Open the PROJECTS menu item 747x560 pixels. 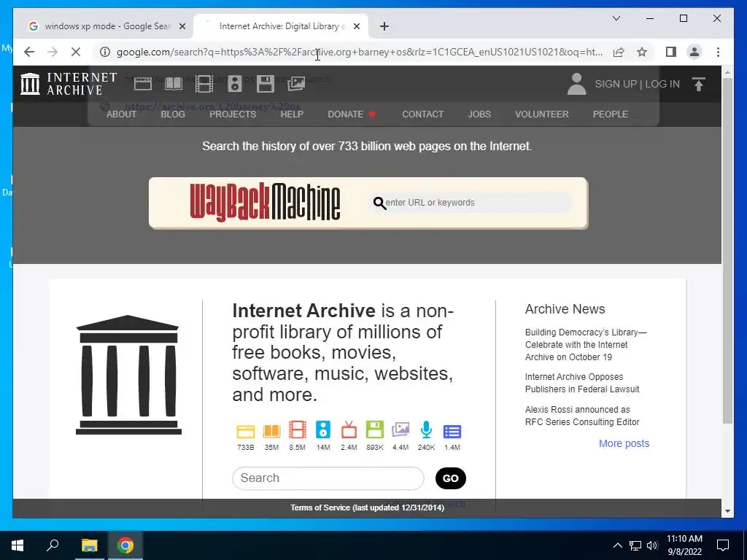[233, 114]
